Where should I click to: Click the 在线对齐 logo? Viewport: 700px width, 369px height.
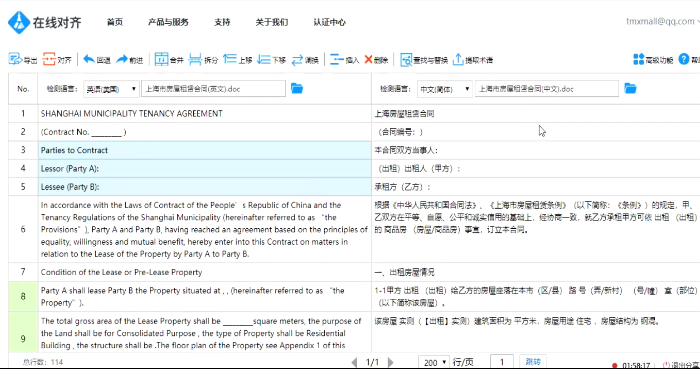[45, 22]
